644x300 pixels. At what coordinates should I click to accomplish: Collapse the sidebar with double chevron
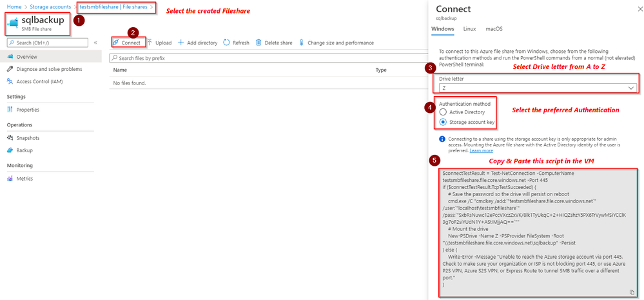tap(95, 43)
